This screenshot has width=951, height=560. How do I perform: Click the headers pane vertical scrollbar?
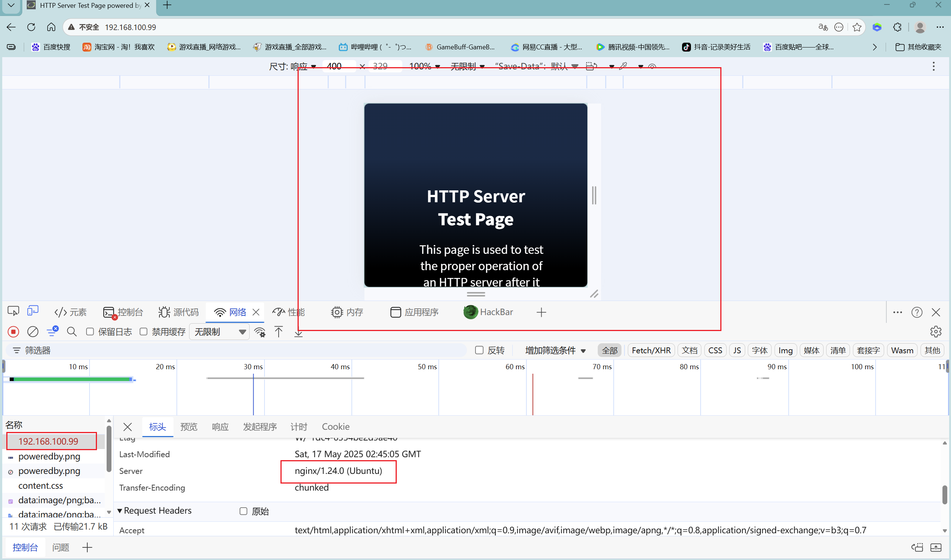click(x=944, y=494)
